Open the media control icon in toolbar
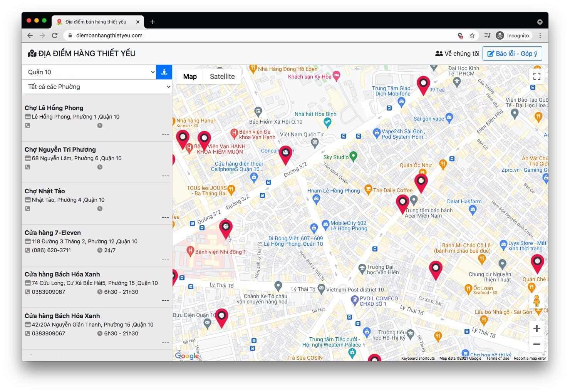The height and width of the screenshot is (392, 570). click(x=487, y=35)
